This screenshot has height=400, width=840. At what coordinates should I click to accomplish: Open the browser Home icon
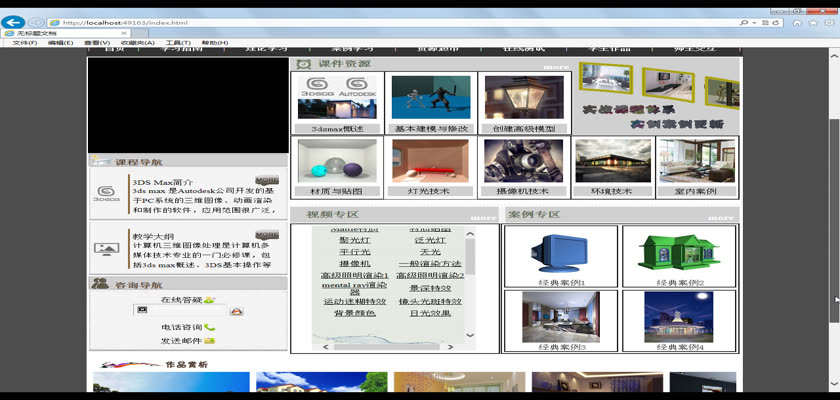tap(797, 23)
